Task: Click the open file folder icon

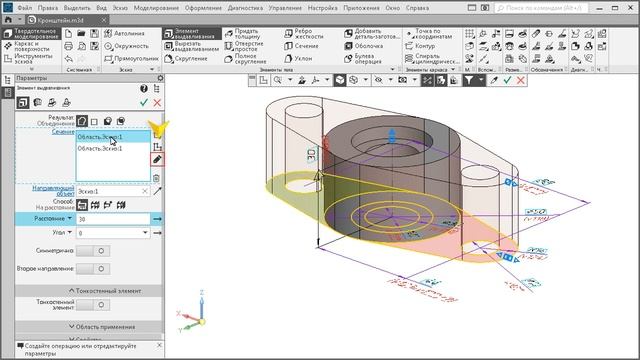Action: [x=81, y=33]
